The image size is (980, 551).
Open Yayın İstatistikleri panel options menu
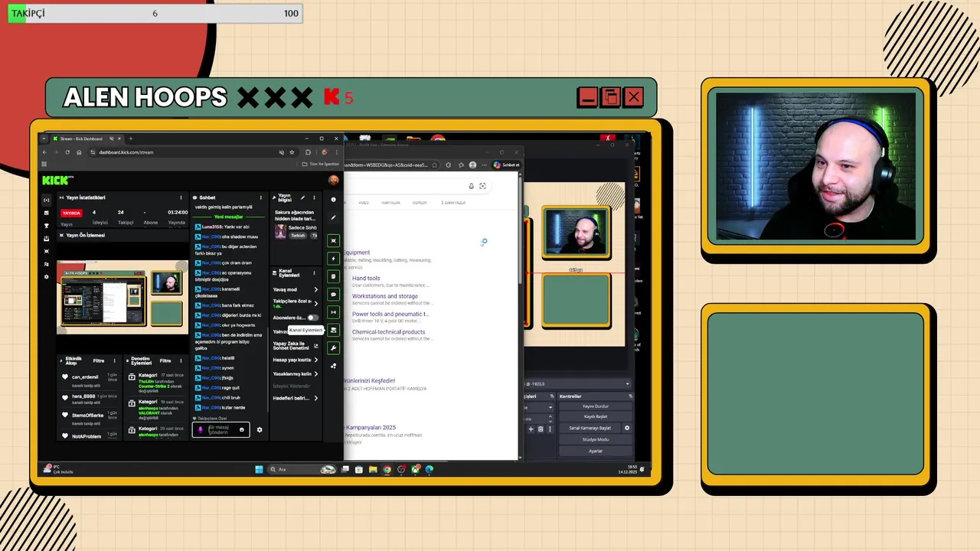tap(181, 197)
